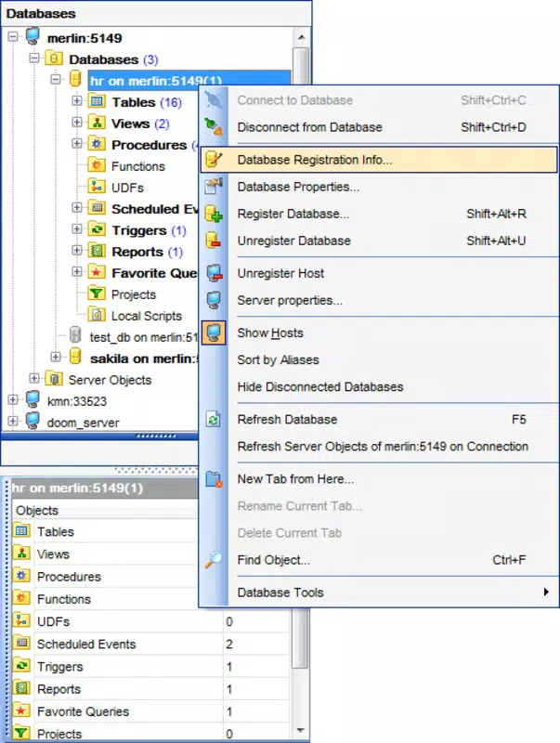Collapse the hr on merlin database node
The width and height of the screenshot is (560, 743).
pyautogui.click(x=56, y=80)
